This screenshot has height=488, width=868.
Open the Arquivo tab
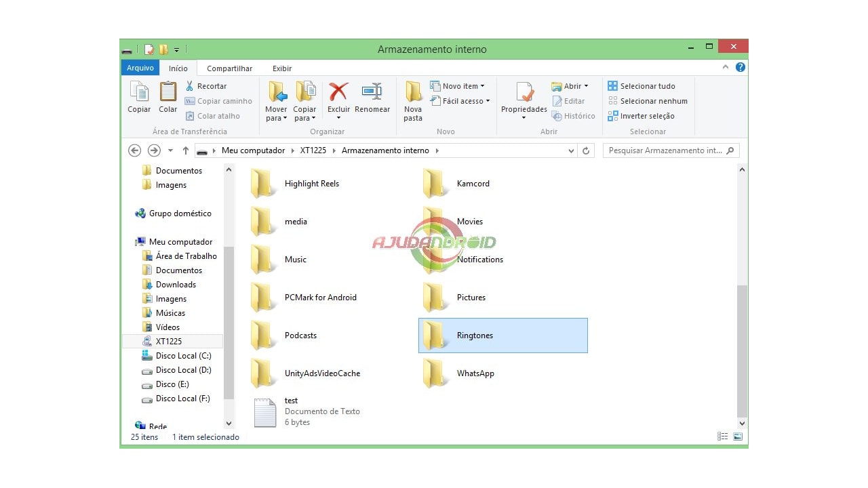[140, 68]
